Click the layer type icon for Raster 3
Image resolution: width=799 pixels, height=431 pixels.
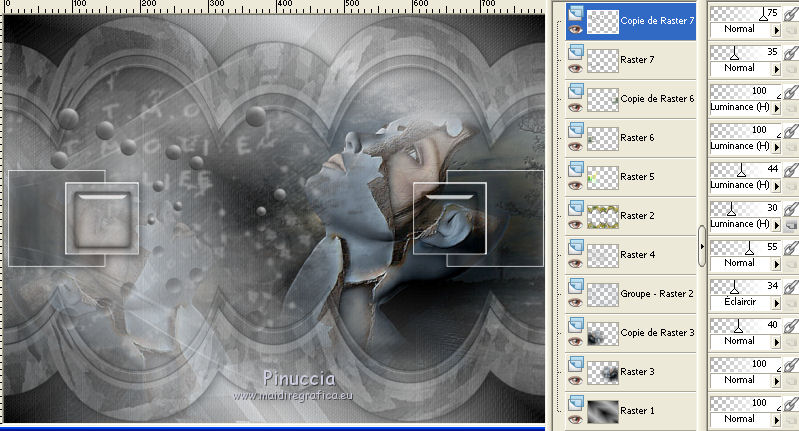click(x=575, y=364)
